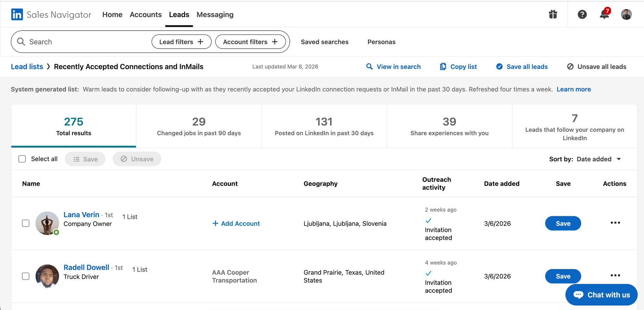Follow the Learn more link
Viewport: 644px width, 310px height.
click(x=573, y=89)
